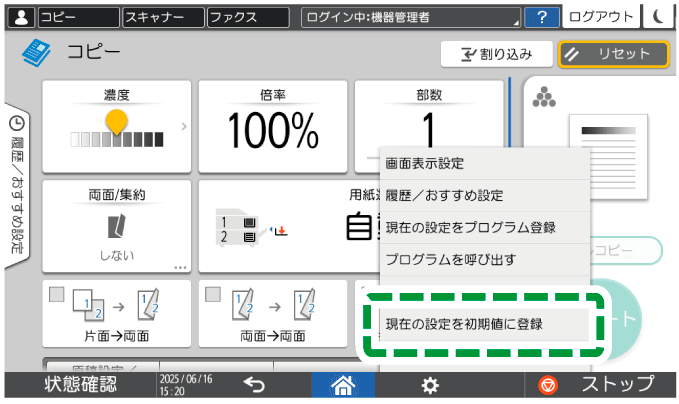Click the red ストップ stop button
Image resolution: width=679 pixels, height=404 pixels.
[x=600, y=385]
